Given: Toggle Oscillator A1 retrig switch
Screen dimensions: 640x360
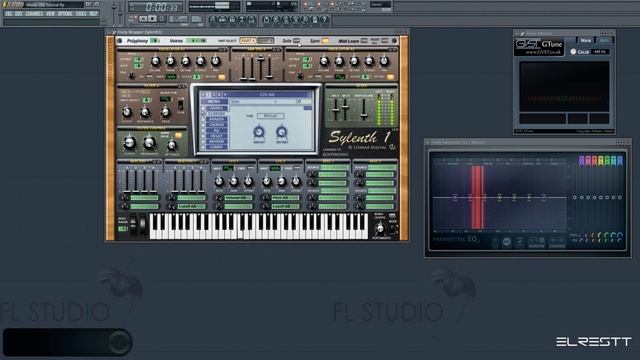Looking at the screenshot, I should [222, 77].
